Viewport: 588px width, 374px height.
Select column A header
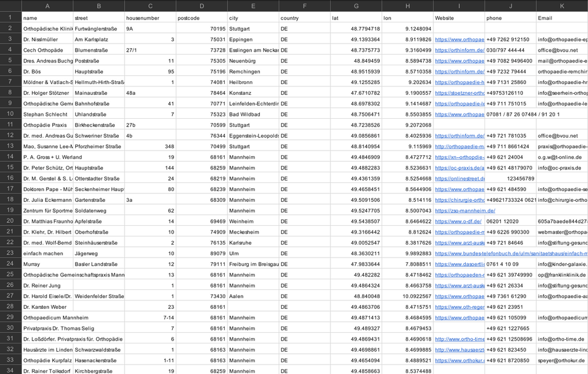[x=47, y=6]
